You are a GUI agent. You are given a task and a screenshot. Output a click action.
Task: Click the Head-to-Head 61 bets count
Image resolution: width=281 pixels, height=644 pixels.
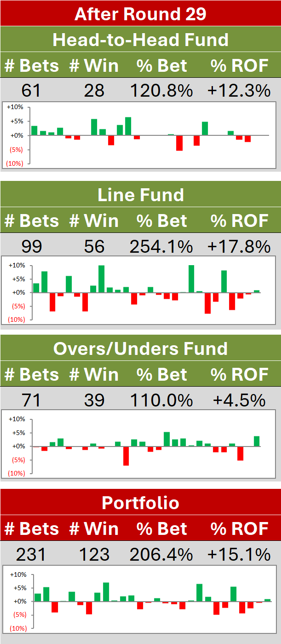point(31,91)
